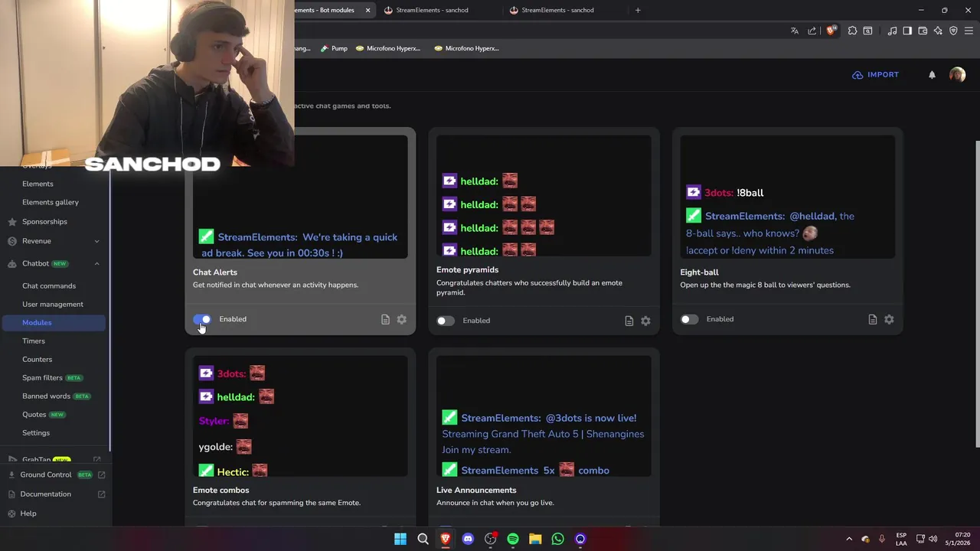Open Help in the sidebar

[x=28, y=514]
